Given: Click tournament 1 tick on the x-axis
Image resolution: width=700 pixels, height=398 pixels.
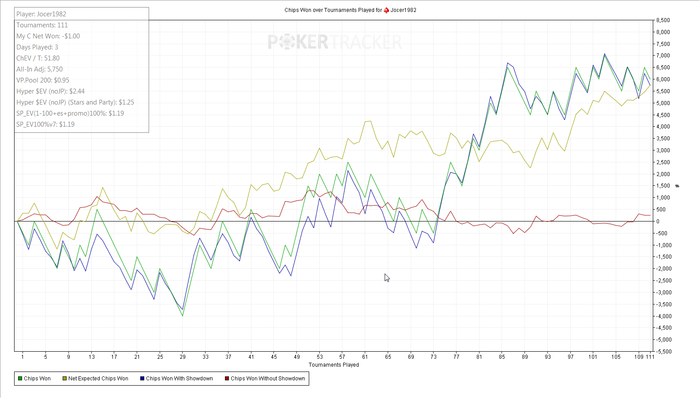Looking at the screenshot, I should tap(22, 357).
